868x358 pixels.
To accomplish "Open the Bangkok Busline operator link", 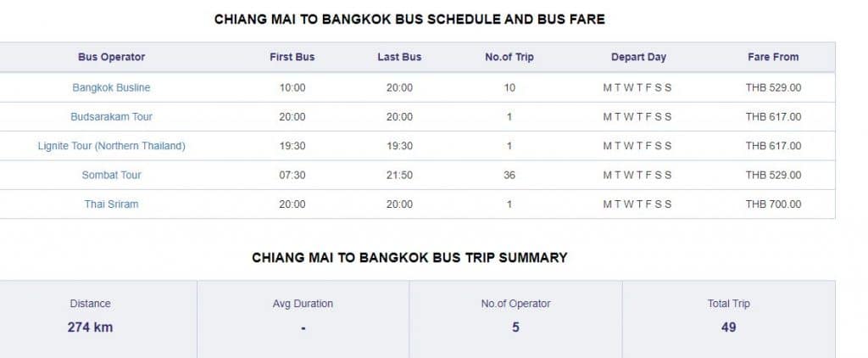I will (111, 87).
